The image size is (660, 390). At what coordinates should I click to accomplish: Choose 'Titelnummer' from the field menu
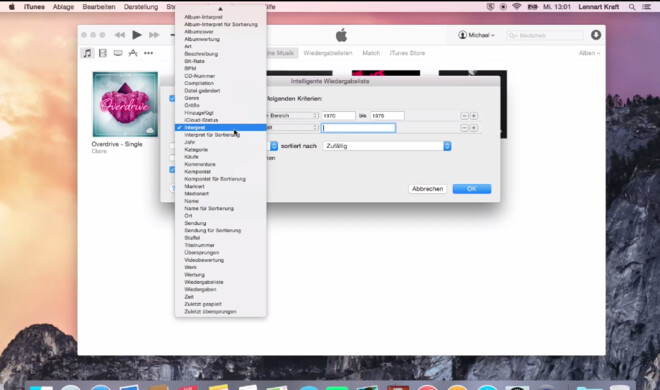pyautogui.click(x=221, y=245)
